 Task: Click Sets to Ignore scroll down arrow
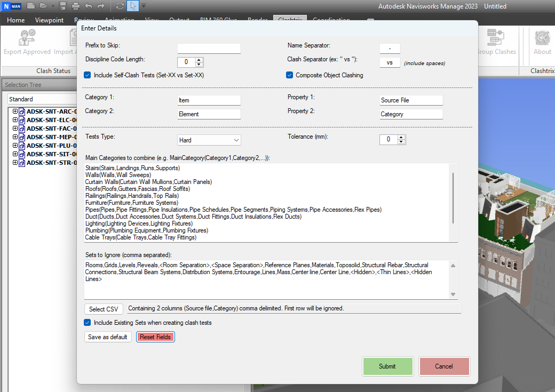click(x=453, y=294)
